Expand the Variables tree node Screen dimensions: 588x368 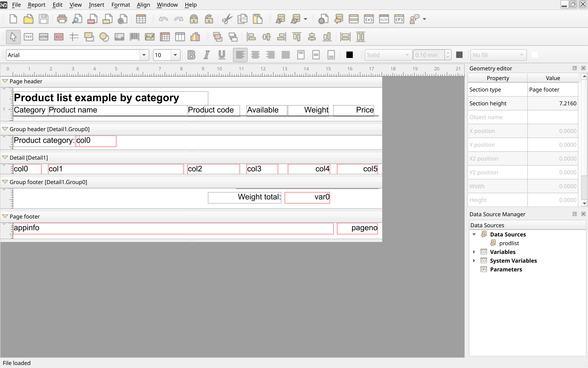474,252
